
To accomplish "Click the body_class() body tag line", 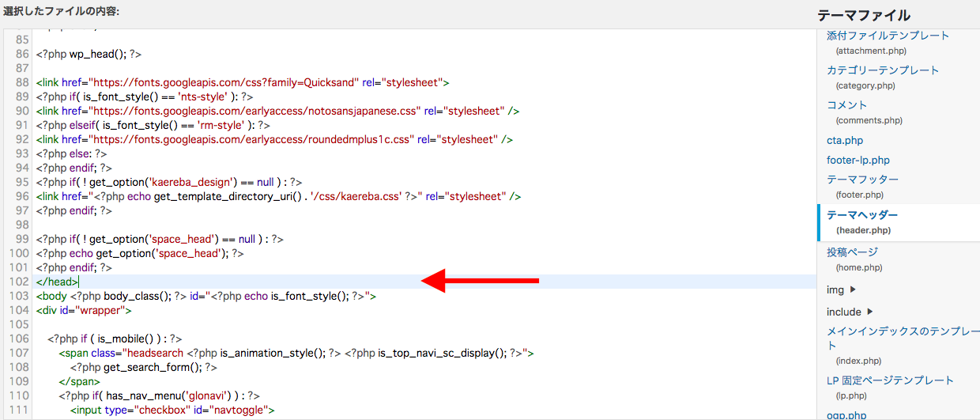I will point(205,296).
